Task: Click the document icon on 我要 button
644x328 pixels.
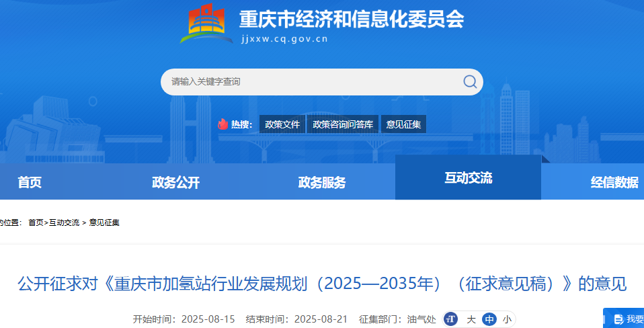Action: tap(618, 319)
